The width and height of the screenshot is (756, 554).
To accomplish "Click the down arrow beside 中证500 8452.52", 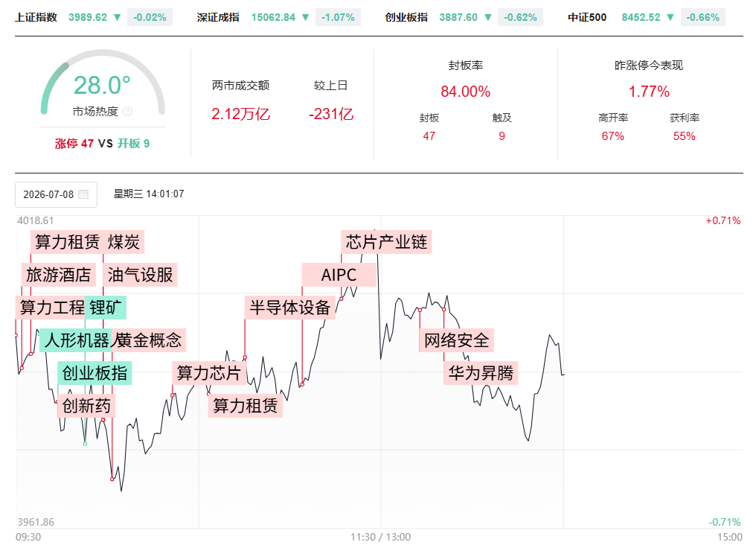I will point(670,17).
